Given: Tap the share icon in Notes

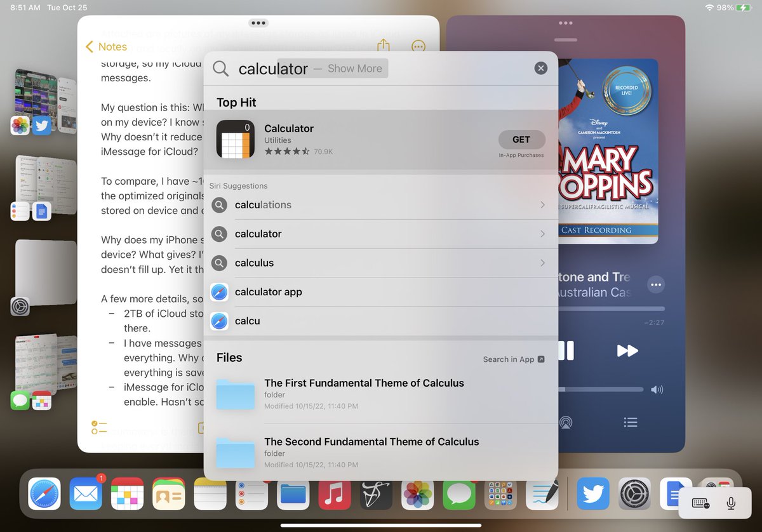Looking at the screenshot, I should 383,46.
